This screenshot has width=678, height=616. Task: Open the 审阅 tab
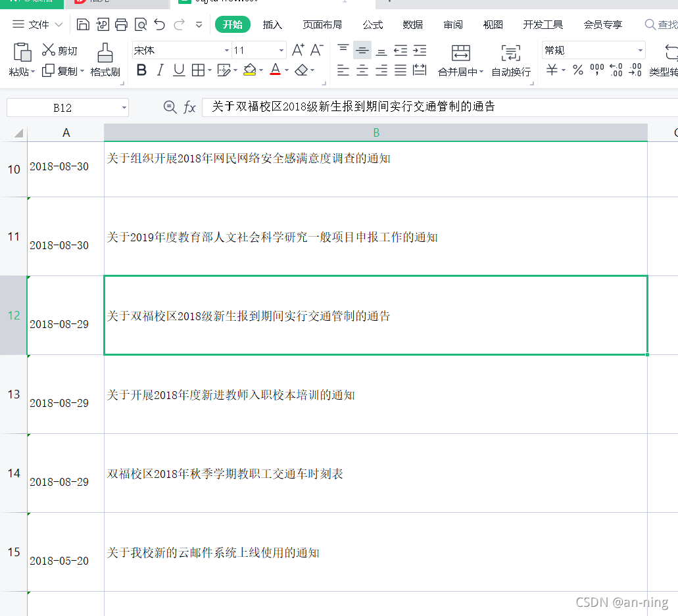point(452,24)
